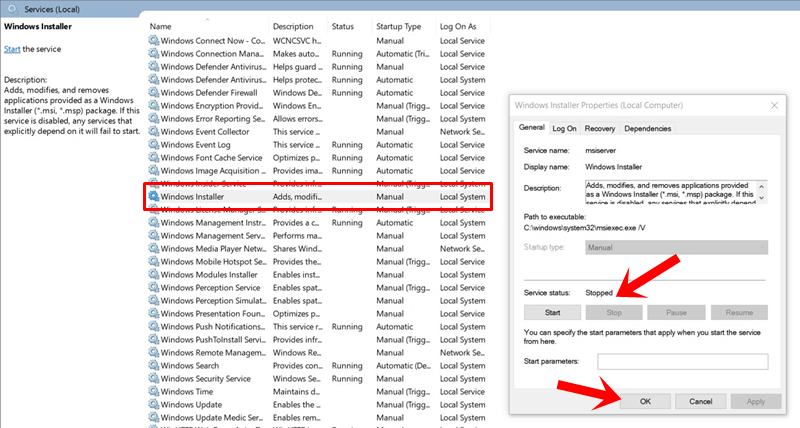The image size is (800, 428).
Task: Click the msiexec.exe executable path text
Action: pyautogui.click(x=584, y=228)
